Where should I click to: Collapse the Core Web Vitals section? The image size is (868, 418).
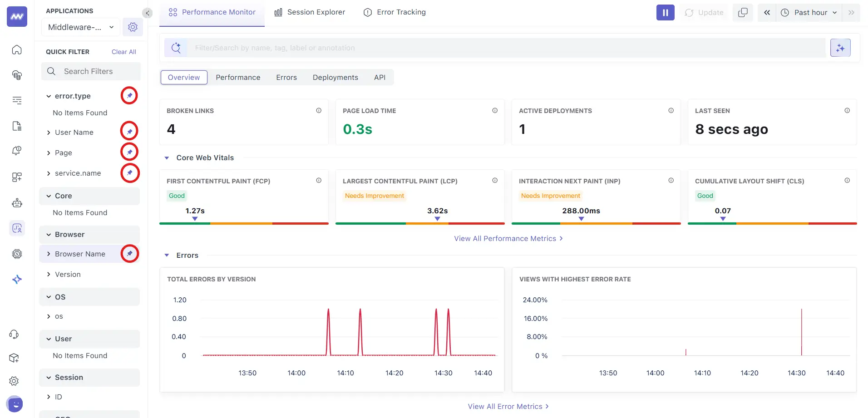pyautogui.click(x=167, y=157)
